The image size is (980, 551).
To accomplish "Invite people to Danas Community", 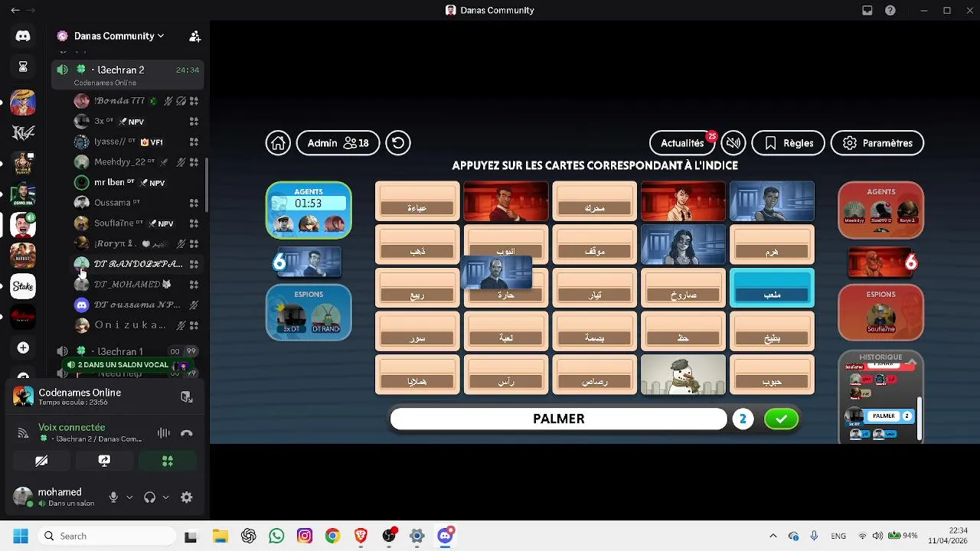I will click(x=194, y=36).
